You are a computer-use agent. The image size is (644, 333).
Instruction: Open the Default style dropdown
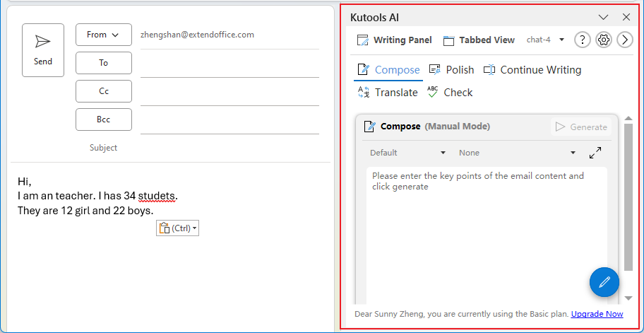pos(407,153)
